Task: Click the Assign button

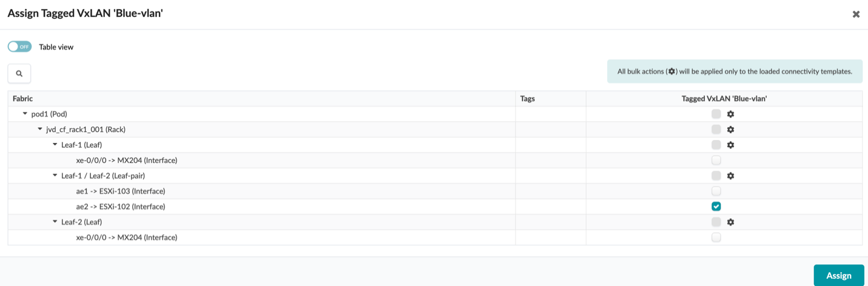Action: (x=839, y=275)
